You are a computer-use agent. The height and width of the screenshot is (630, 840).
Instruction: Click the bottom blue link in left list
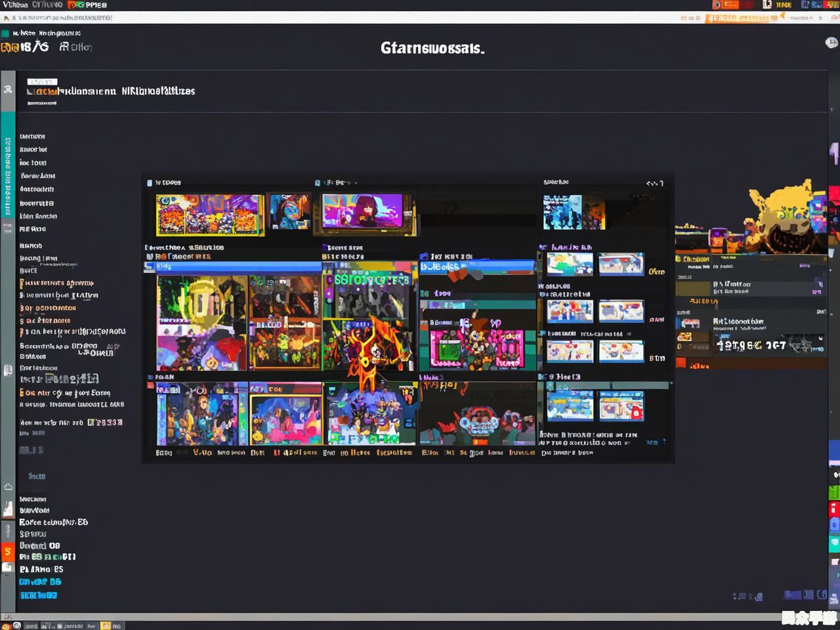(x=38, y=595)
